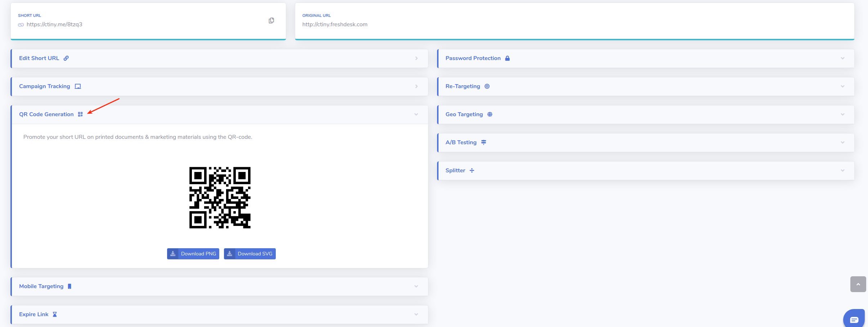The width and height of the screenshot is (868, 327).
Task: Click the ORIGINAL URL label
Action: (316, 15)
